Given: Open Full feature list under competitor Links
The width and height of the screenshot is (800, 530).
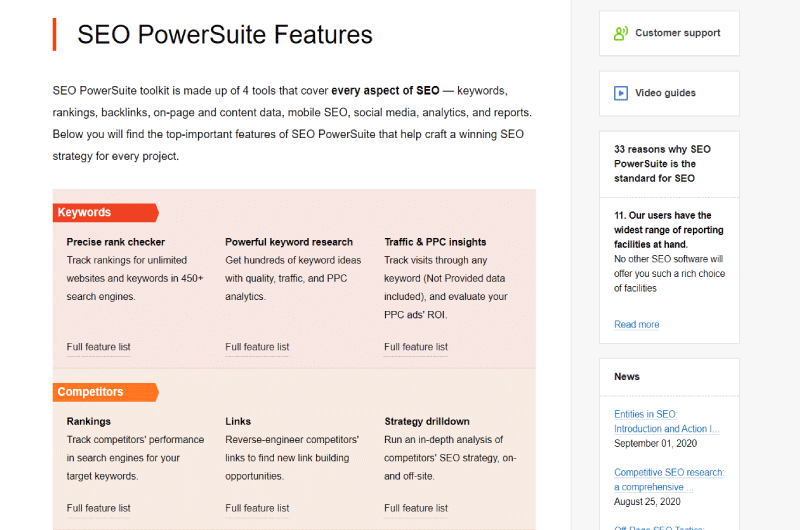Looking at the screenshot, I should coord(257,508).
